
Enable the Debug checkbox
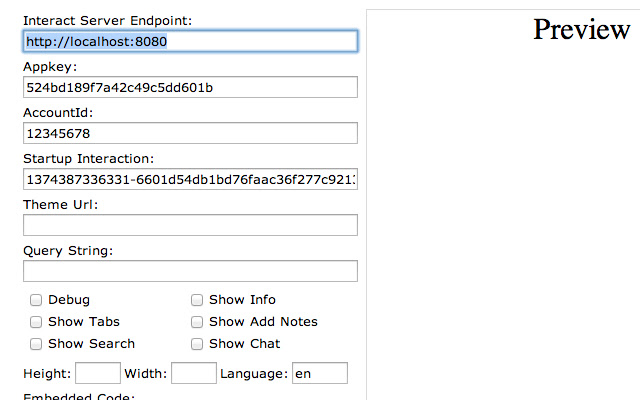(x=36, y=300)
